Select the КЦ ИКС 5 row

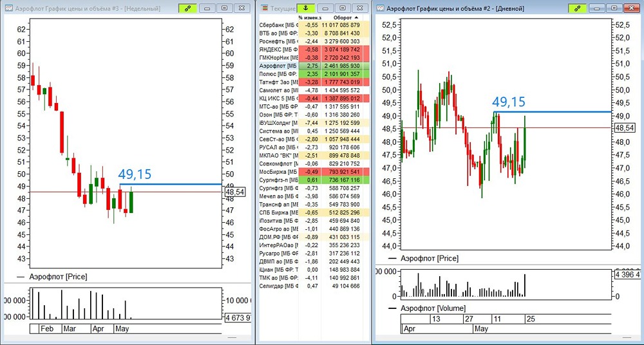[x=313, y=98]
